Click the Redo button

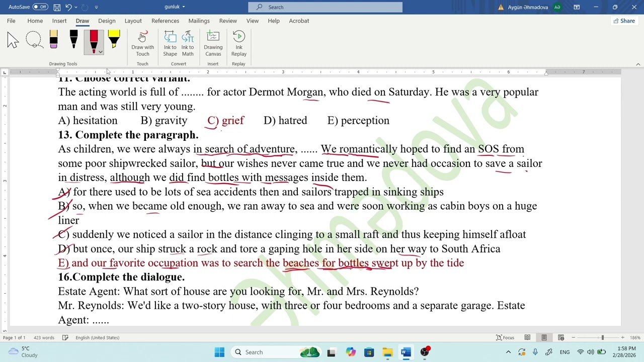pyautogui.click(x=85, y=7)
